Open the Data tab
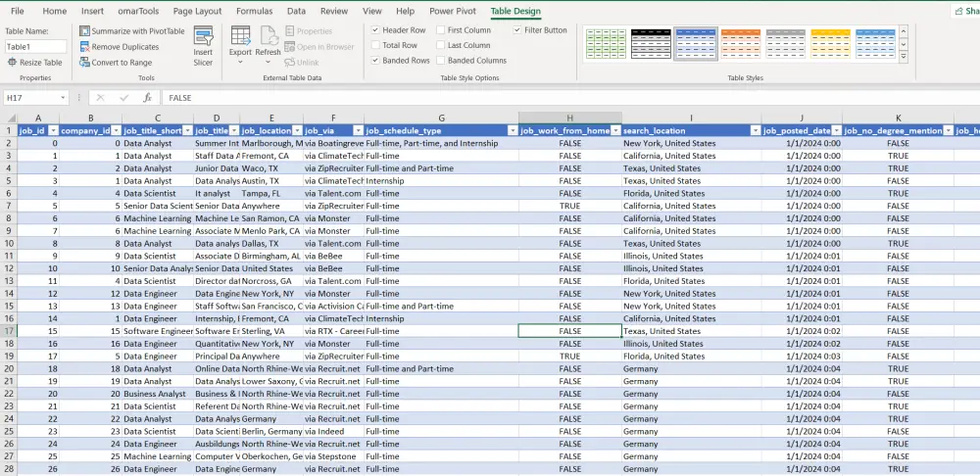Screen dimensions: 980x476 296,11
